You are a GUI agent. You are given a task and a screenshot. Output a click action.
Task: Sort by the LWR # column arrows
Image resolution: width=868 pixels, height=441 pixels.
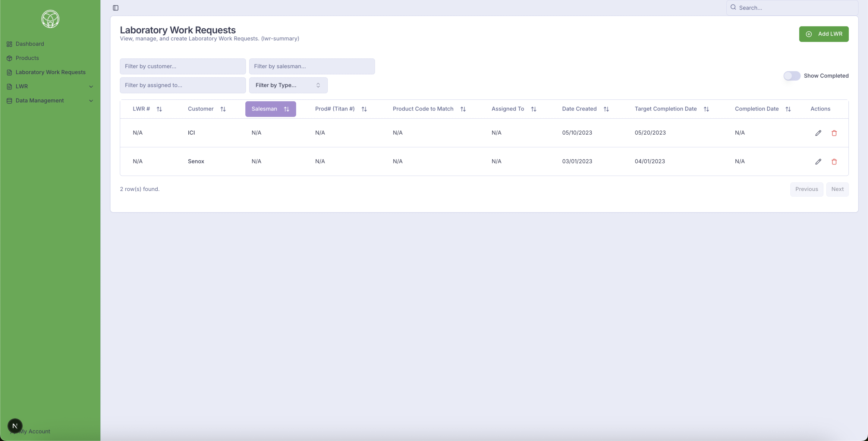[x=159, y=109]
